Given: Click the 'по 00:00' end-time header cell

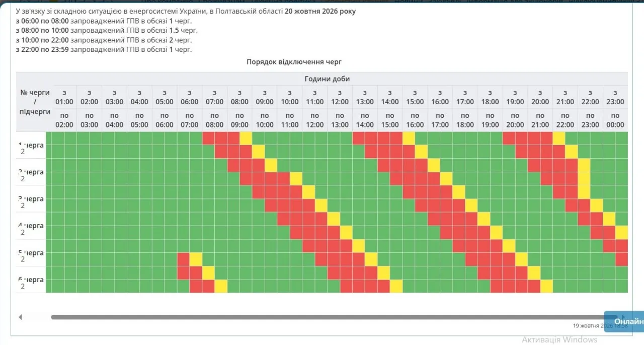Looking at the screenshot, I should pos(615,120).
